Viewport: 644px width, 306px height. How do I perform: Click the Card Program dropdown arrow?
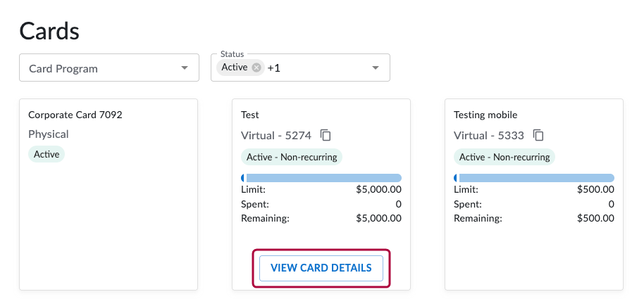pyautogui.click(x=185, y=68)
